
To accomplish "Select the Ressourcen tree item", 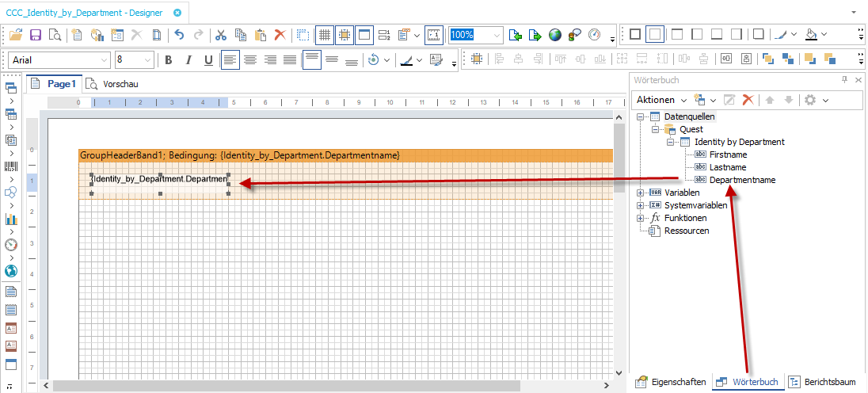I will [687, 231].
